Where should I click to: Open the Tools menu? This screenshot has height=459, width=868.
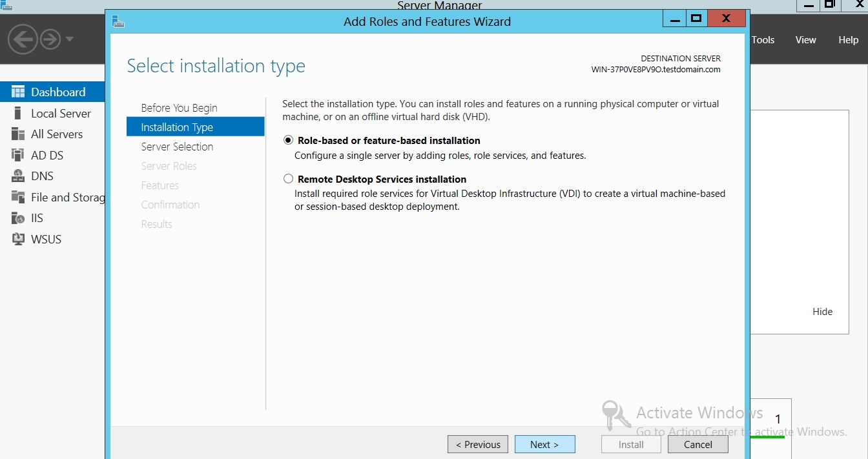click(763, 40)
